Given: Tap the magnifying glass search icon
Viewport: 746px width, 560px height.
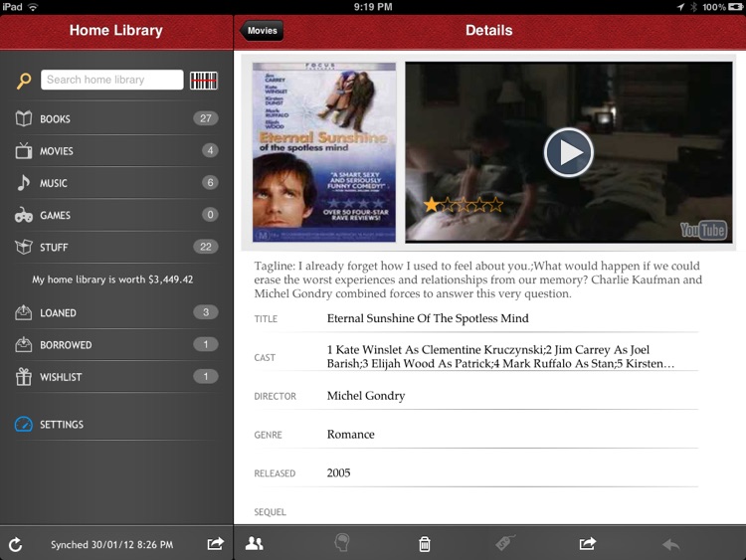Looking at the screenshot, I should (24, 81).
